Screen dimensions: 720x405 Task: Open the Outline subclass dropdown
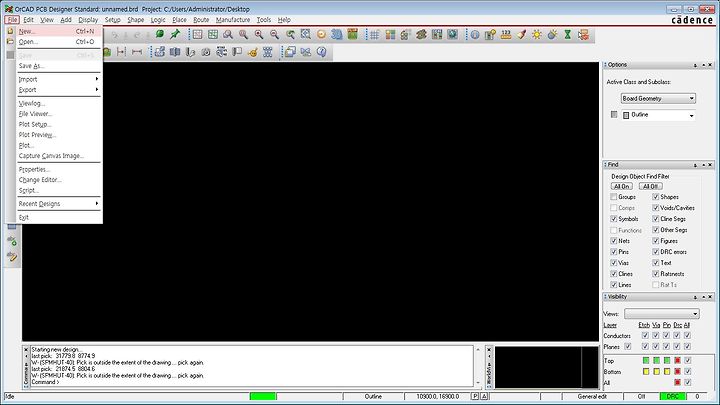pyautogui.click(x=658, y=115)
